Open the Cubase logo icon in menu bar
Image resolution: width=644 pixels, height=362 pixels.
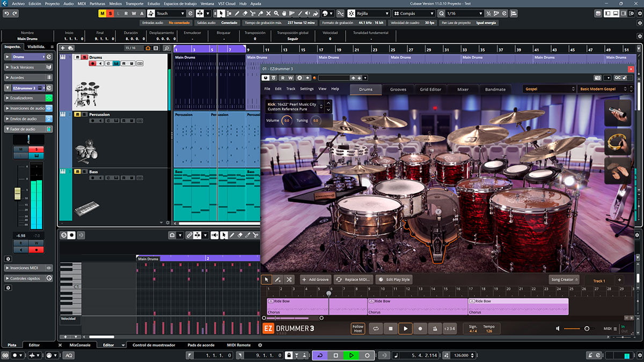(5, 4)
